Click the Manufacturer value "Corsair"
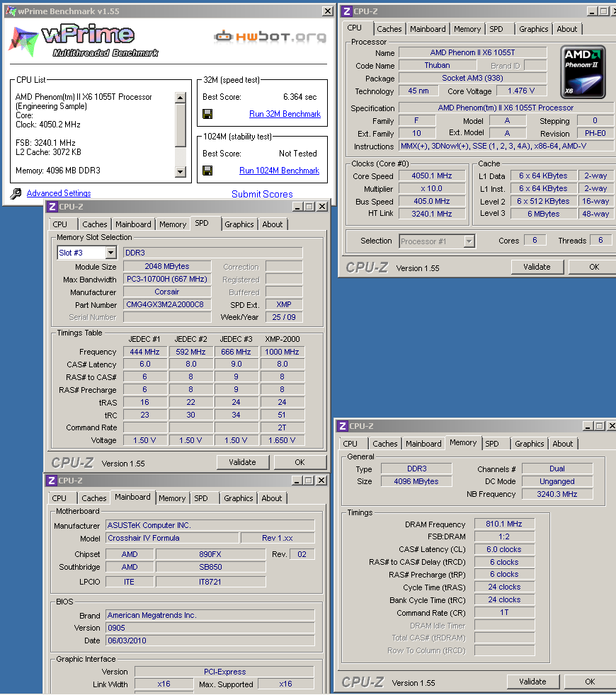Viewport: 616px width, 695px height. pos(167,292)
